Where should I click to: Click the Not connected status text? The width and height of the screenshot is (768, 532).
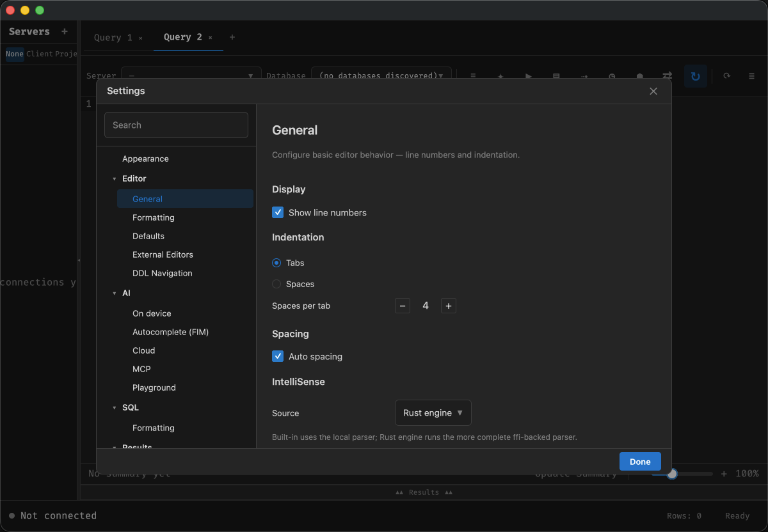[x=58, y=515]
